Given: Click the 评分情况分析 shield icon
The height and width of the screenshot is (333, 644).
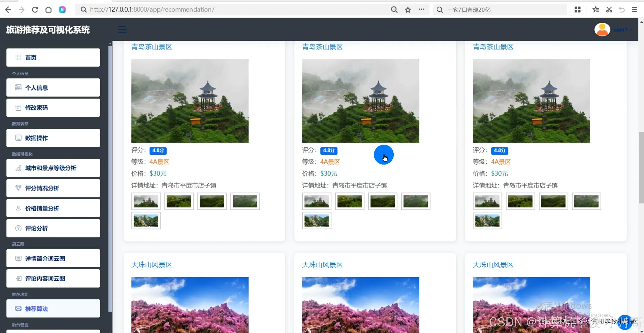Looking at the screenshot, I should coord(18,188).
